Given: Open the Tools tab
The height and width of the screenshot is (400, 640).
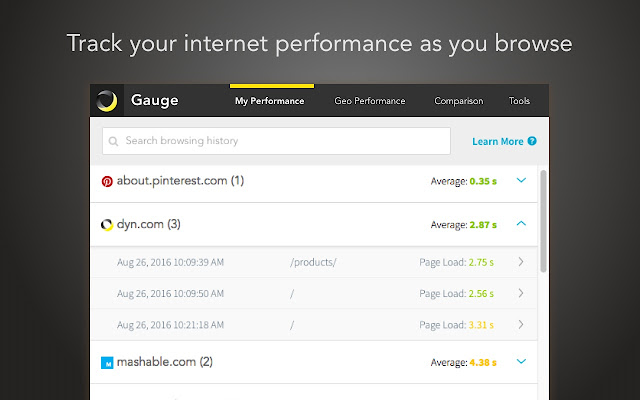Looking at the screenshot, I should [519, 101].
